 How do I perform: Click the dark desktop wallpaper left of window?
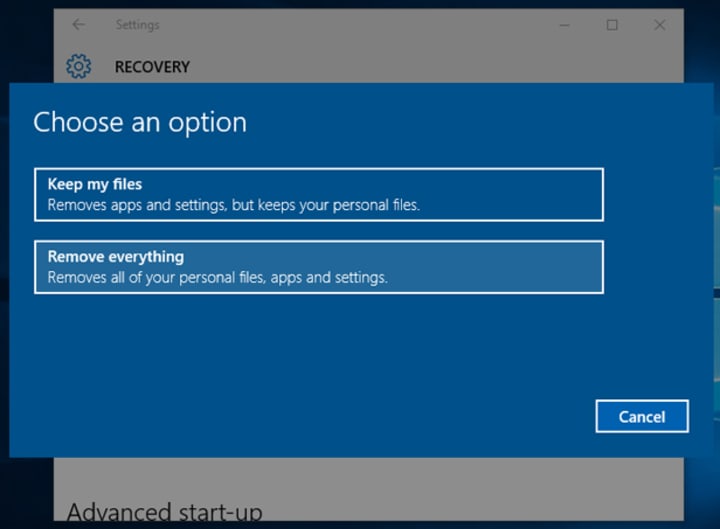click(x=25, y=41)
